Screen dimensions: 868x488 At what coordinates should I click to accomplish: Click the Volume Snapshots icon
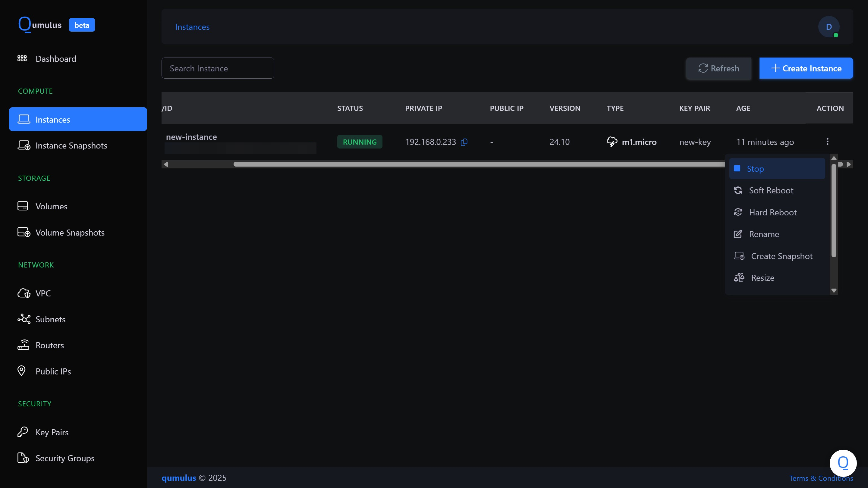(24, 232)
